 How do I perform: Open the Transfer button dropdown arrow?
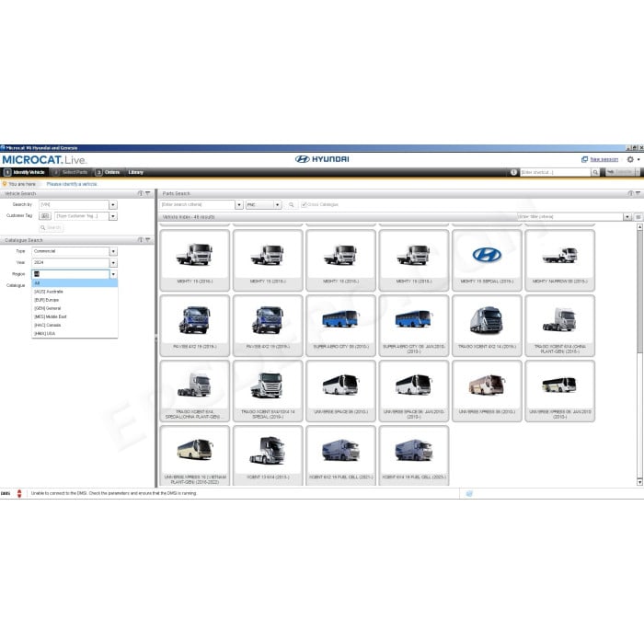(638, 173)
